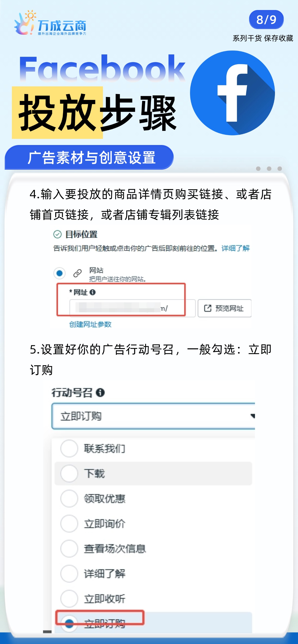Click the 预览网址 button
This screenshot has width=298, height=644.
225,308
